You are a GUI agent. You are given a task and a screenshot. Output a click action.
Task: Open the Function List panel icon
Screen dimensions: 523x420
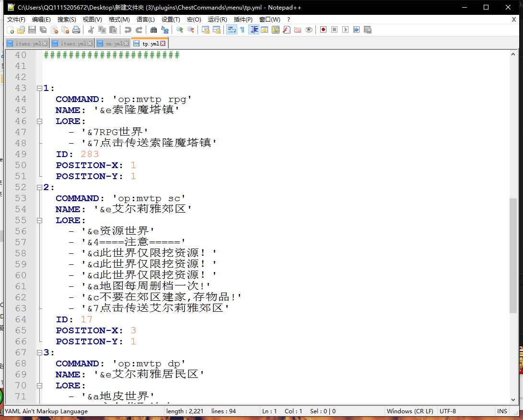pos(287,30)
